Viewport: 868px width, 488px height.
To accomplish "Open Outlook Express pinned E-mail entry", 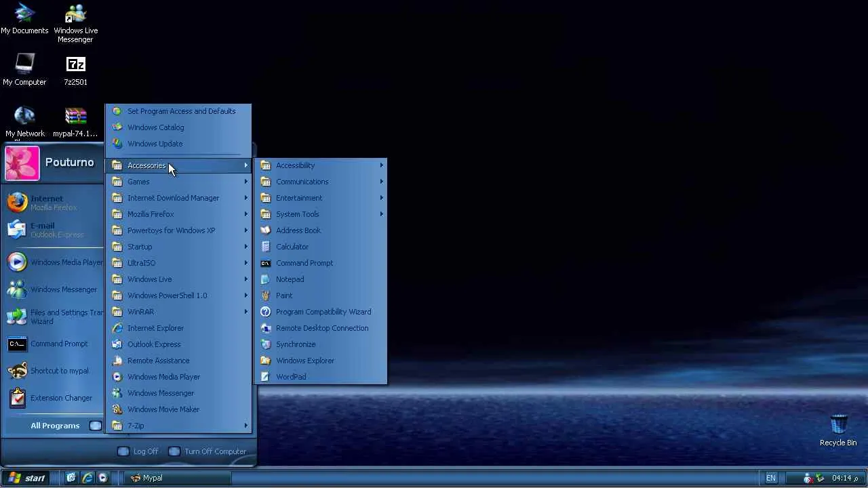I will click(x=53, y=230).
